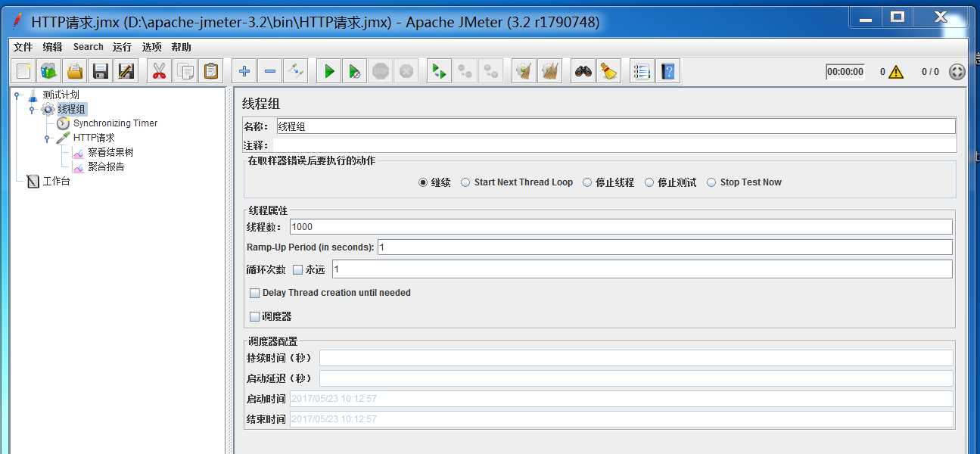Image resolution: width=980 pixels, height=454 pixels.
Task: Select 工作台 in the tree
Action: tap(56, 181)
